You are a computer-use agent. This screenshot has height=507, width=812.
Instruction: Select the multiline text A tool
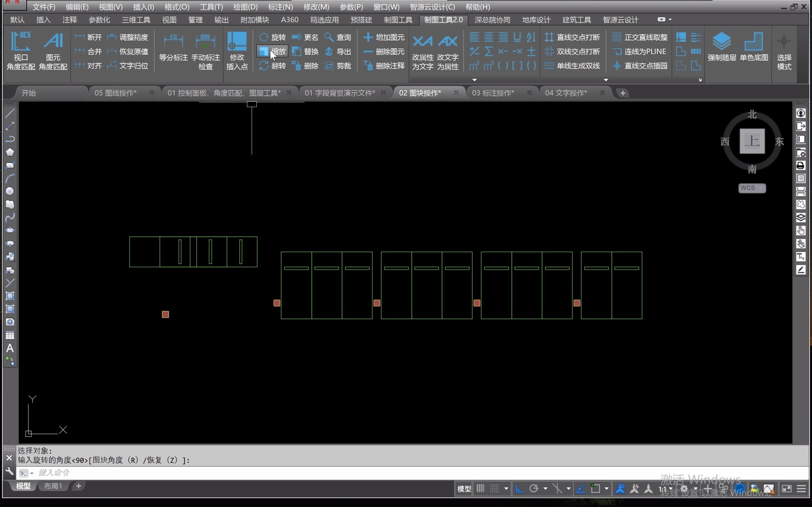[10, 348]
